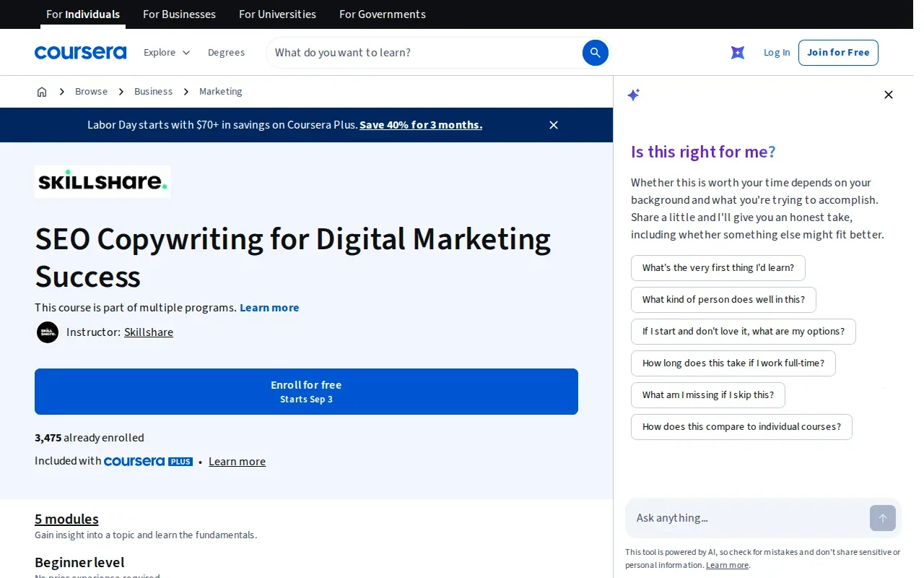Dismiss the Labor Day promo banner
924x578 pixels.
[x=554, y=125]
